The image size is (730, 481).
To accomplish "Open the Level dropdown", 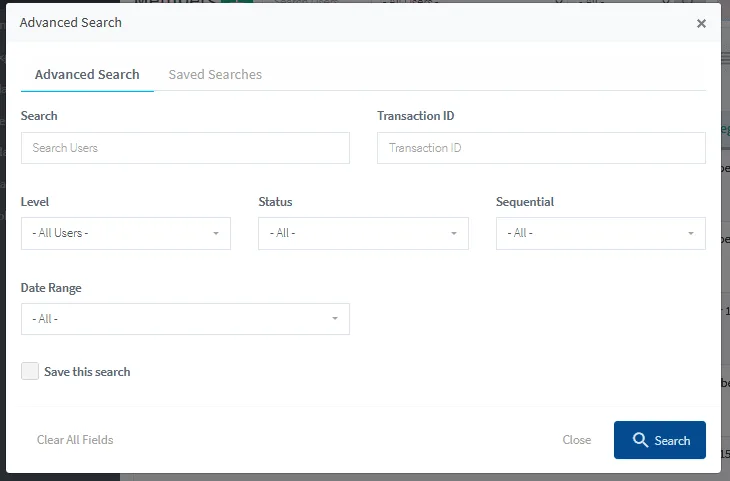I will [x=126, y=233].
